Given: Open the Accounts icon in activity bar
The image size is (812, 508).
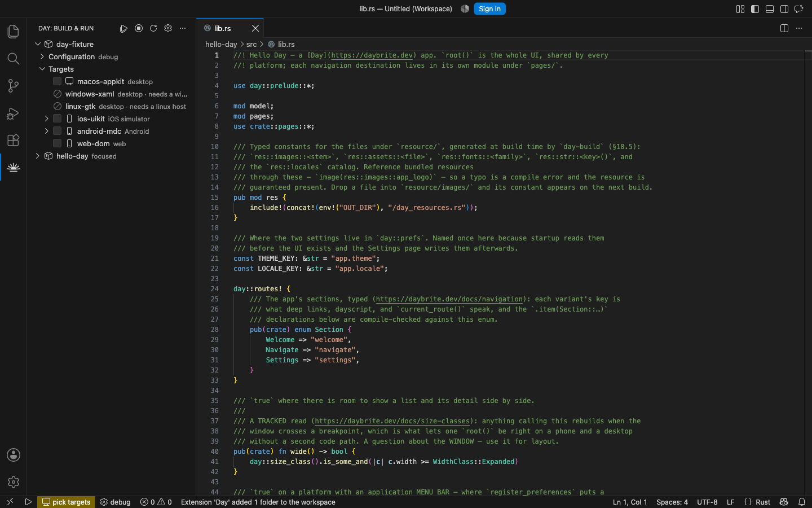Looking at the screenshot, I should click(13, 455).
